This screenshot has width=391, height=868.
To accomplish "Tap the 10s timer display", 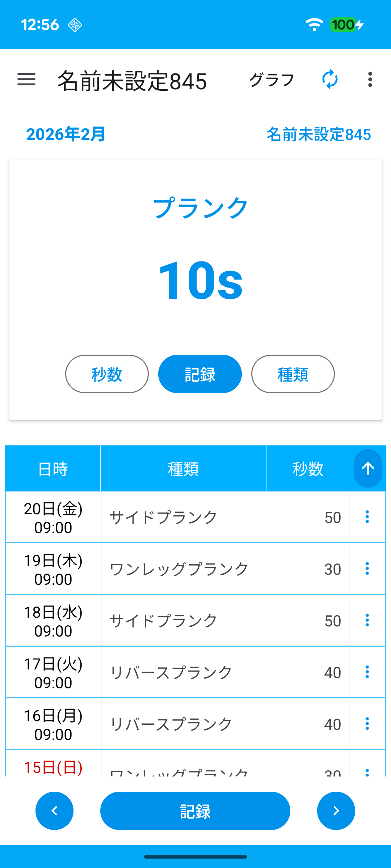I will (200, 281).
